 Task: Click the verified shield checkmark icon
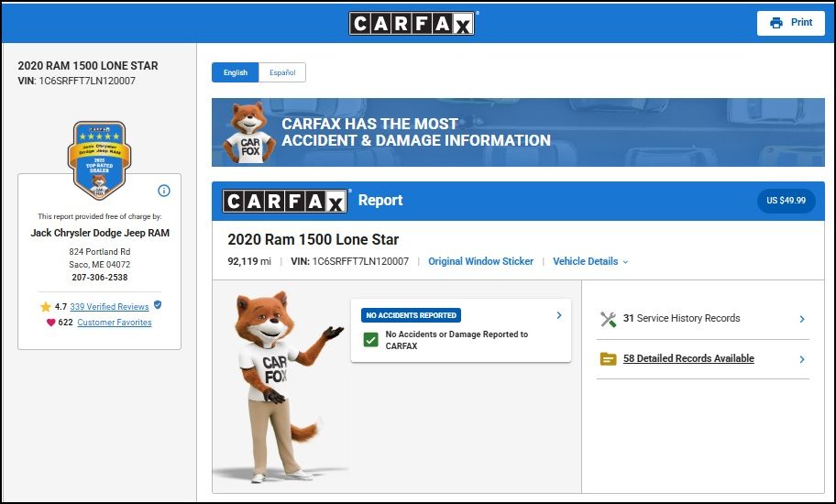158,305
